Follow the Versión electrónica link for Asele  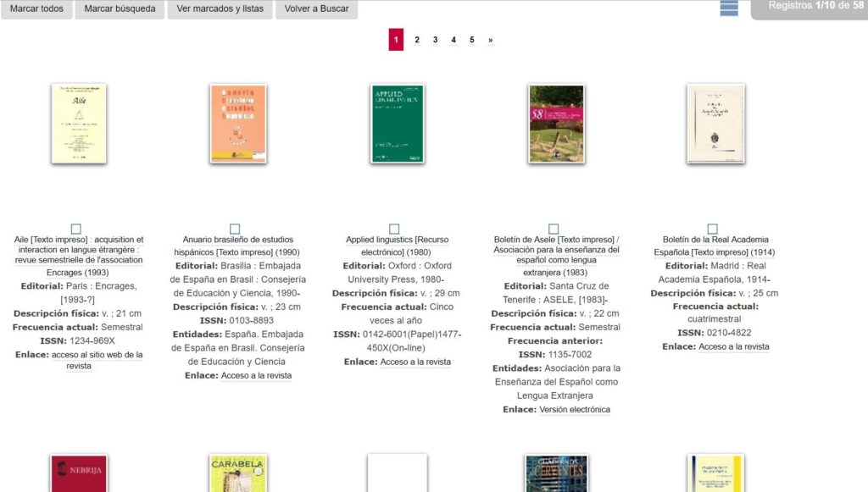coord(574,410)
